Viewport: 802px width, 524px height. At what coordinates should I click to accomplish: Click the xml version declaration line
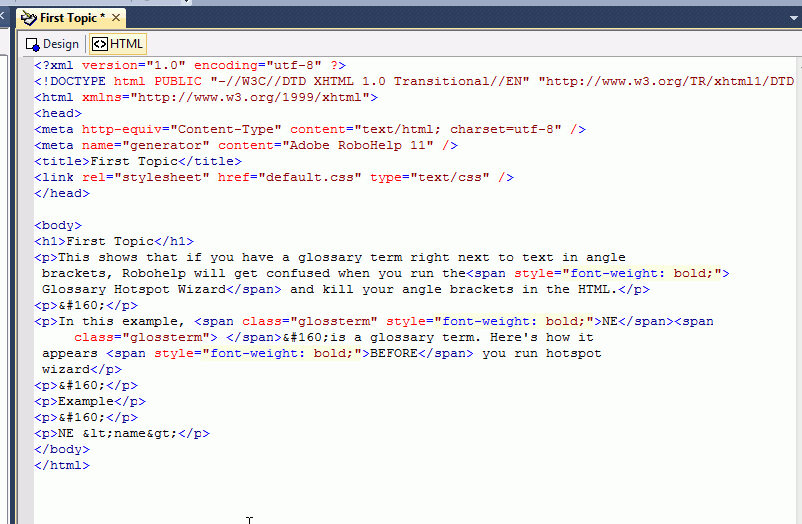pos(190,66)
